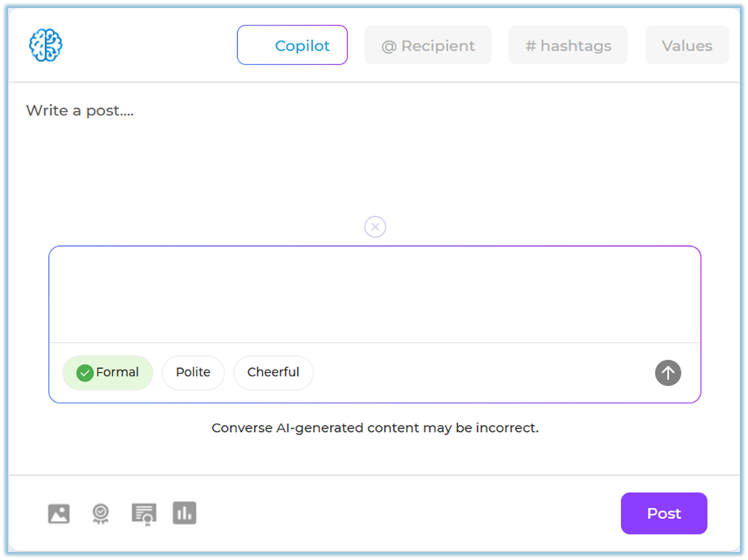Add an image to the post
This screenshot has width=748, height=560.
[x=59, y=514]
